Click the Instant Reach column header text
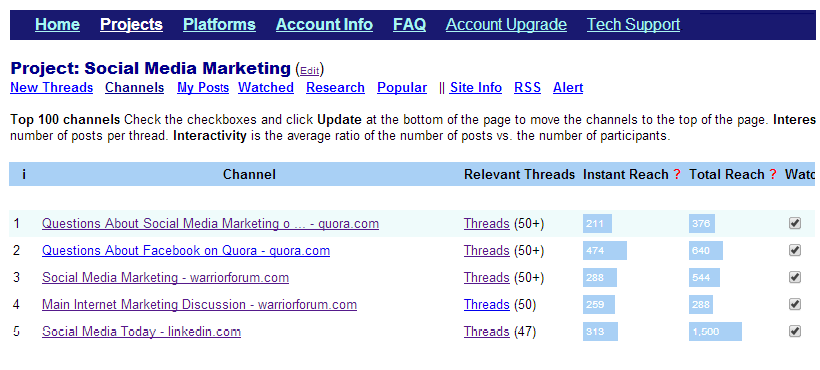 pos(625,175)
